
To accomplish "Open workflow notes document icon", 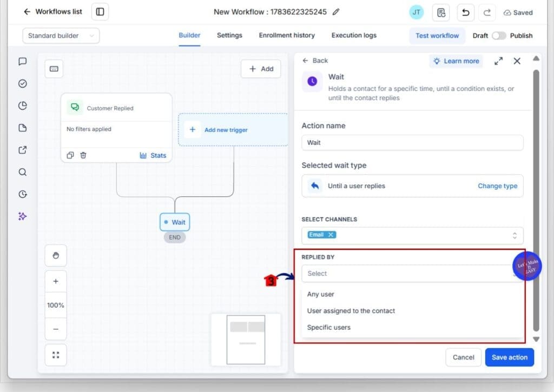I will tap(441, 13).
